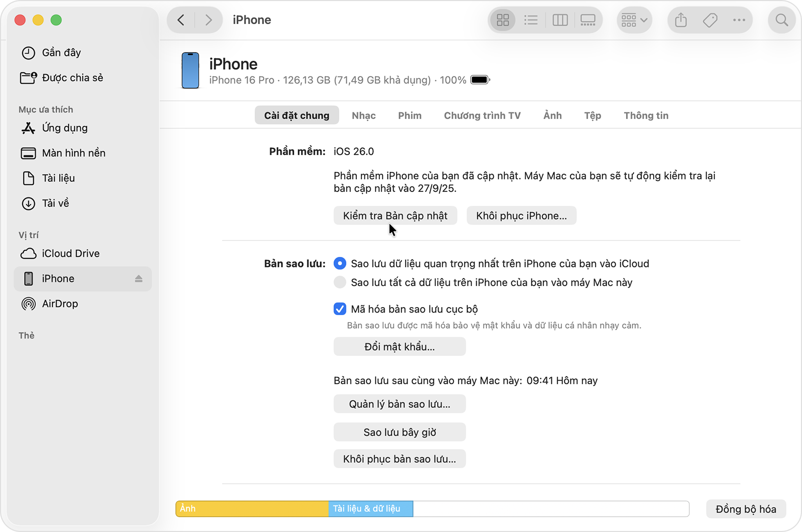The width and height of the screenshot is (802, 532).
Task: Switch to icon grid view
Action: click(x=503, y=20)
